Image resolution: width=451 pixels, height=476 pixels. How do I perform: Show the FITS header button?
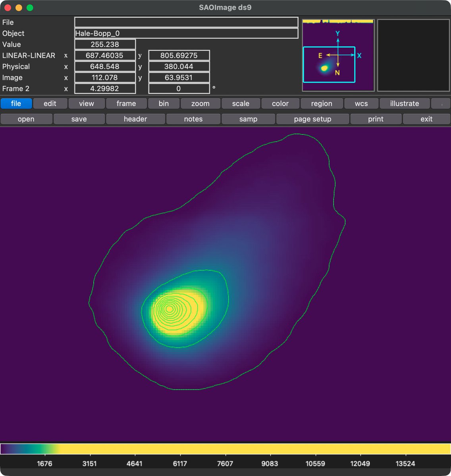pos(135,119)
